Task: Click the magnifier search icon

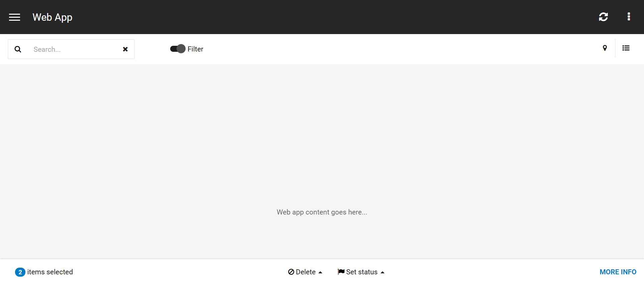Action: [18, 49]
